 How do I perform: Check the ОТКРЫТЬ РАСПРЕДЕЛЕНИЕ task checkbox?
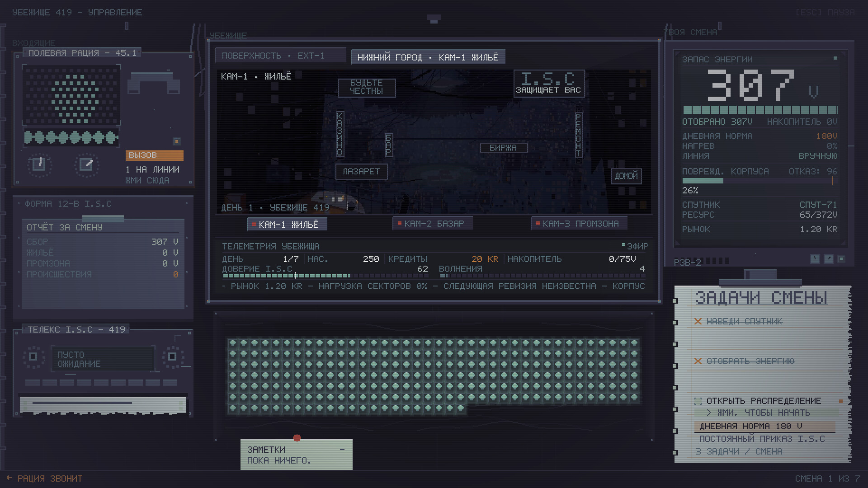[x=698, y=401]
